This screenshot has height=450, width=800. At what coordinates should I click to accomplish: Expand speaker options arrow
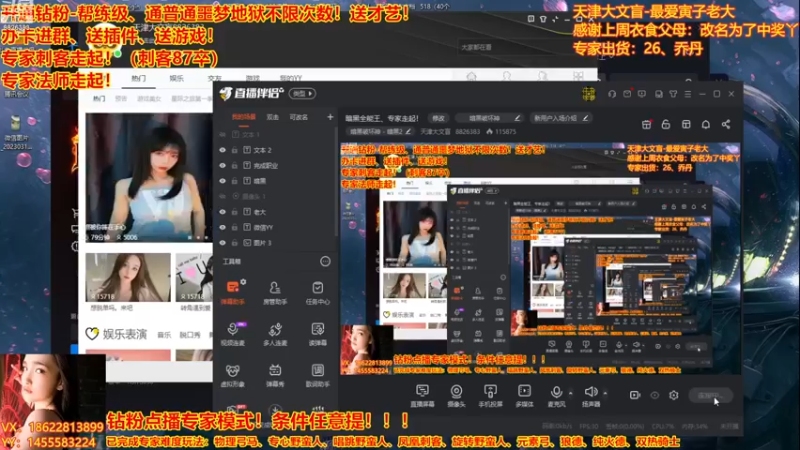coord(605,393)
